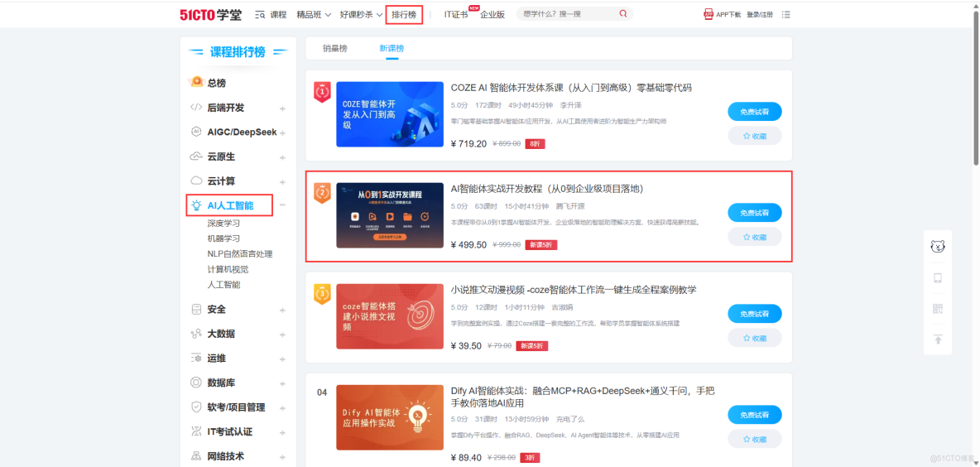
Task: Click the 云原生 cloud icon
Action: (x=196, y=156)
